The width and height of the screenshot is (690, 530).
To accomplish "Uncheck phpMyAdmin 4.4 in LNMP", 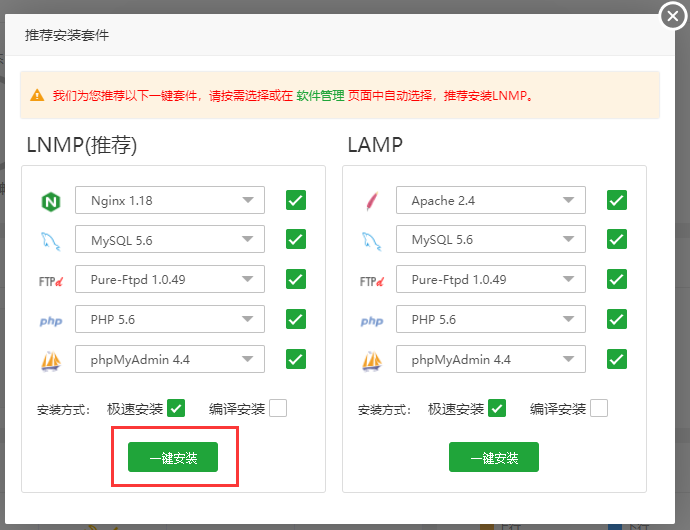I will tap(296, 359).
